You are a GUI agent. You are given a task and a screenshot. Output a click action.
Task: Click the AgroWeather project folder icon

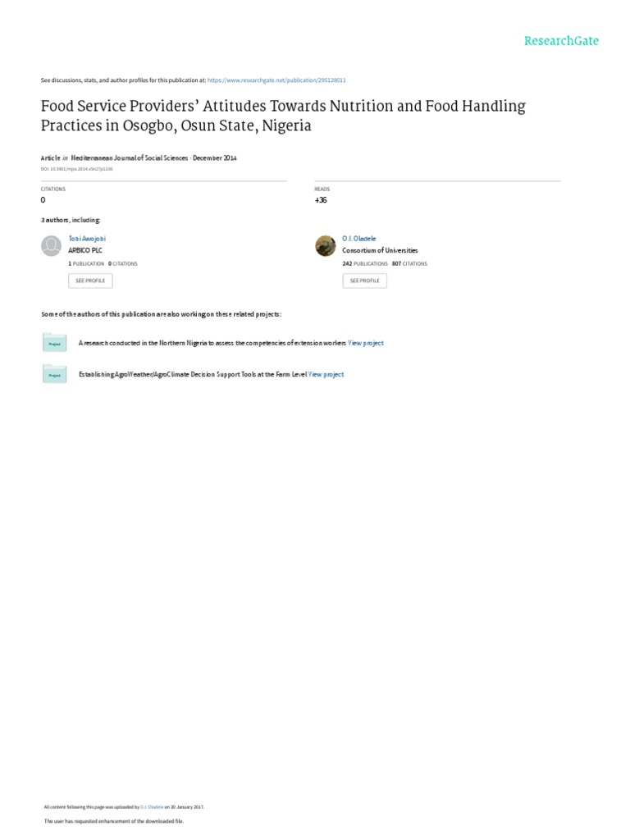coord(54,374)
